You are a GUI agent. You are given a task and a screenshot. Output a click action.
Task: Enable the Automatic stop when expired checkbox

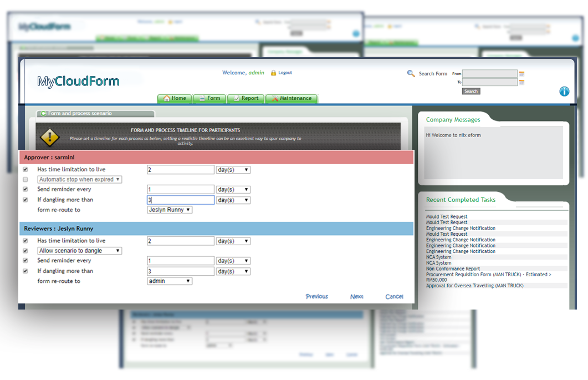(24, 179)
